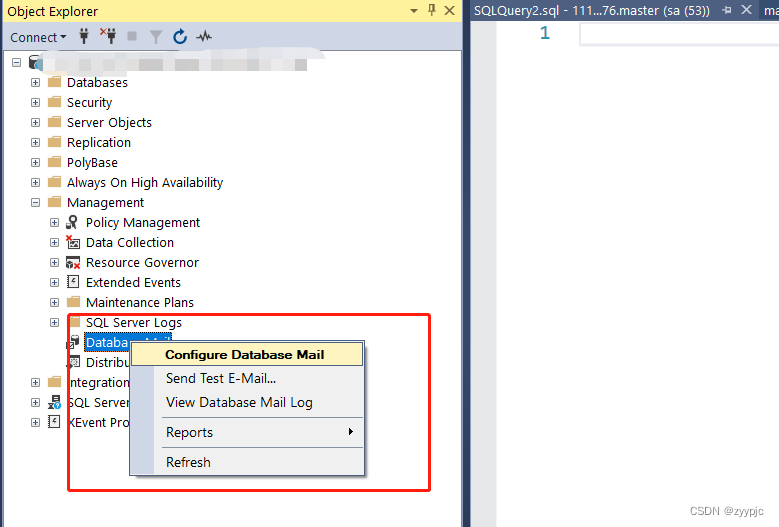Click the Filter funnel toolbar icon
Viewport: 779px width, 527px height.
click(156, 37)
